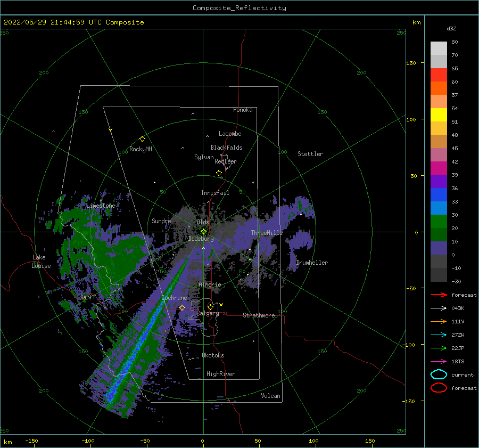Click the Sundre town label
This screenshot has height=448, width=479.
click(161, 221)
